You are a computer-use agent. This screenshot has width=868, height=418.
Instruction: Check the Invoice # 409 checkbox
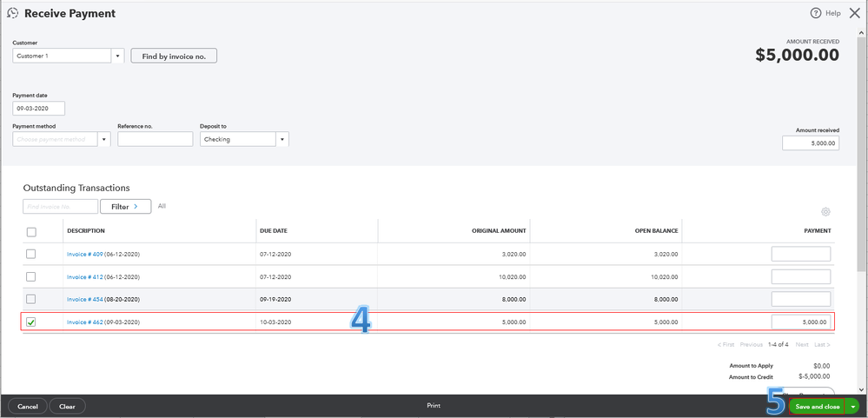(x=31, y=254)
